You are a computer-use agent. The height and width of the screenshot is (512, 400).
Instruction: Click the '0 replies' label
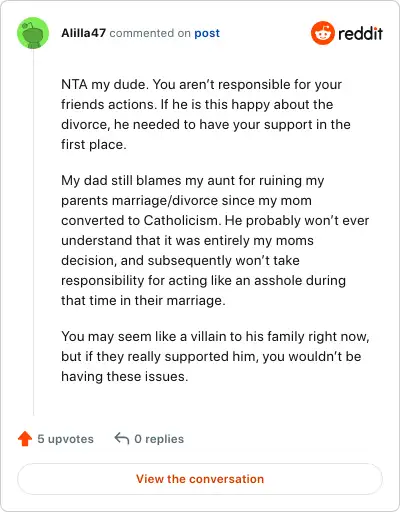[159, 439]
